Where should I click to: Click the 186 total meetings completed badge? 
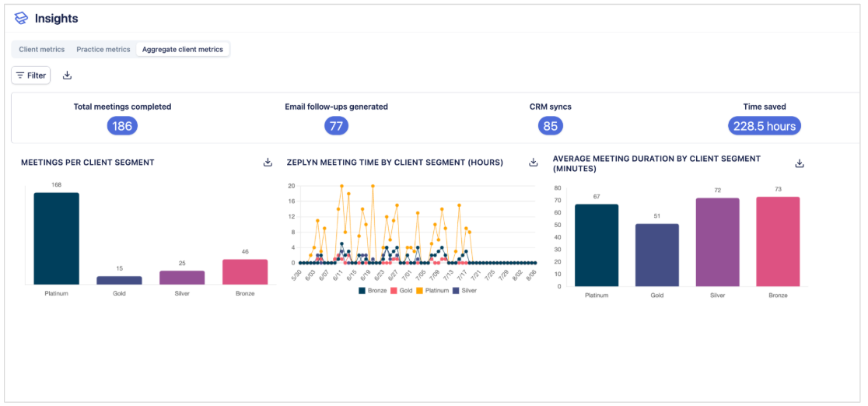pyautogui.click(x=122, y=126)
